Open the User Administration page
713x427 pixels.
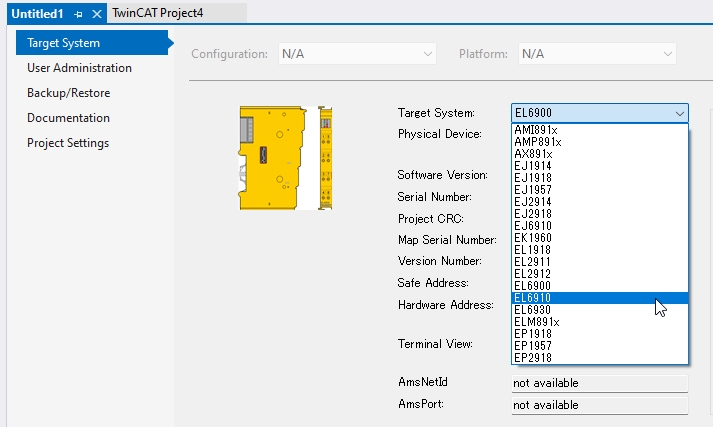tap(80, 68)
